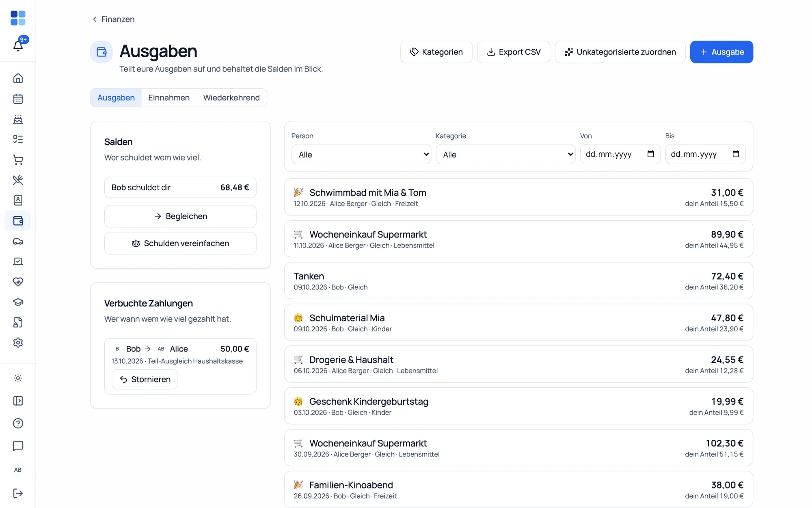
Task: Open calendar icon in sidebar
Action: (18, 99)
